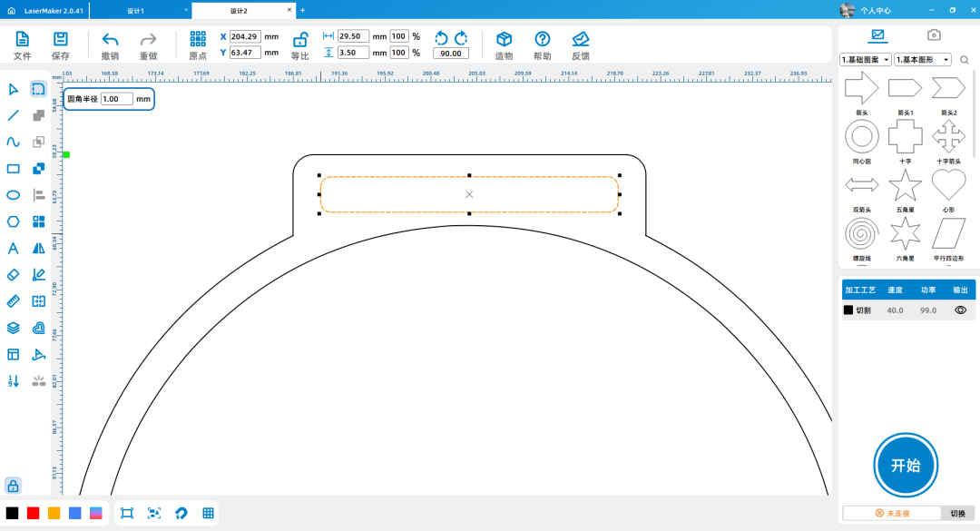
Task: Toggle the aspect ratio lock (等比)
Action: [299, 39]
